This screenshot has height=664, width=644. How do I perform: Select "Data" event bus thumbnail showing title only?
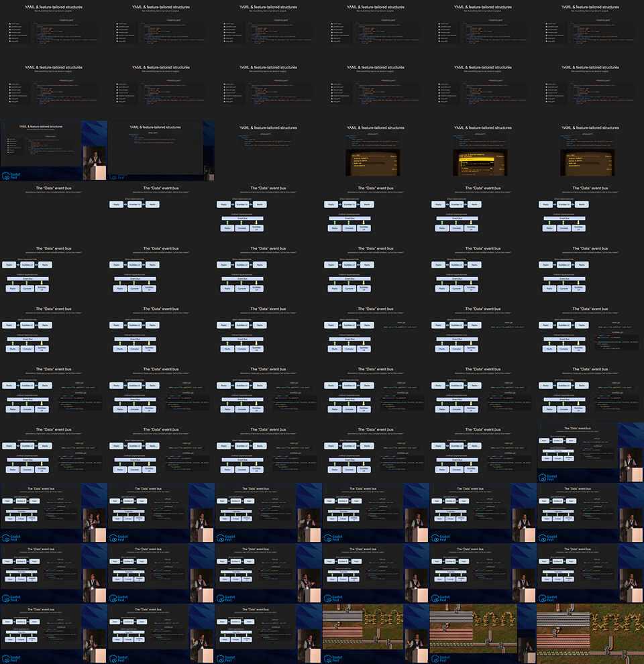54,211
